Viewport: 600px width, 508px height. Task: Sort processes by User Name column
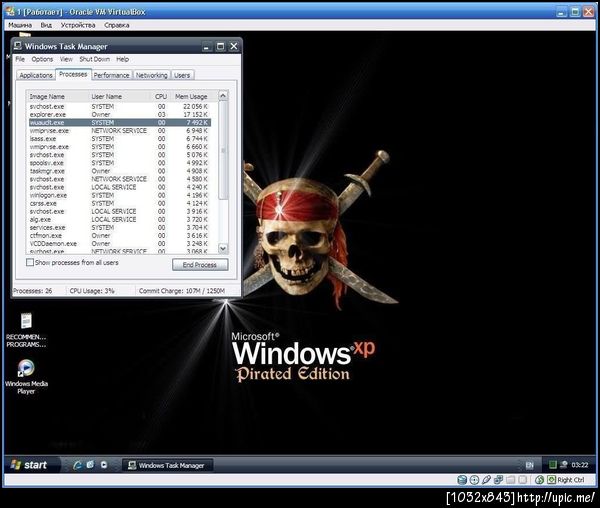[x=120, y=96]
